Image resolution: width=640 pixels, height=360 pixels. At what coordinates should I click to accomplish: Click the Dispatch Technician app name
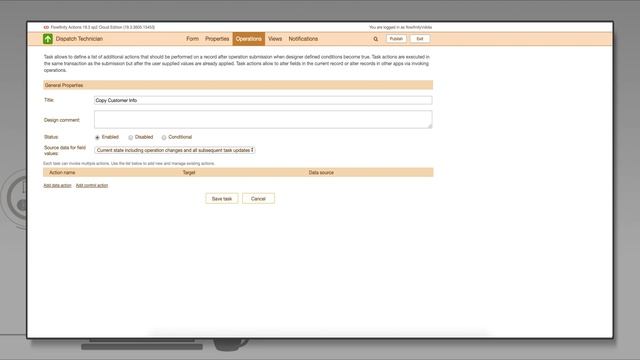(x=79, y=39)
